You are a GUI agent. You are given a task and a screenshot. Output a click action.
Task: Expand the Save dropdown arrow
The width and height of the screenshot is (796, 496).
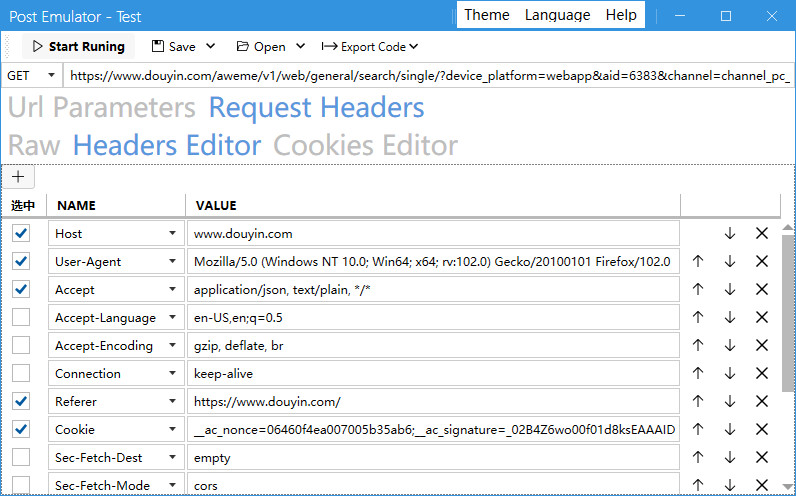tap(210, 46)
